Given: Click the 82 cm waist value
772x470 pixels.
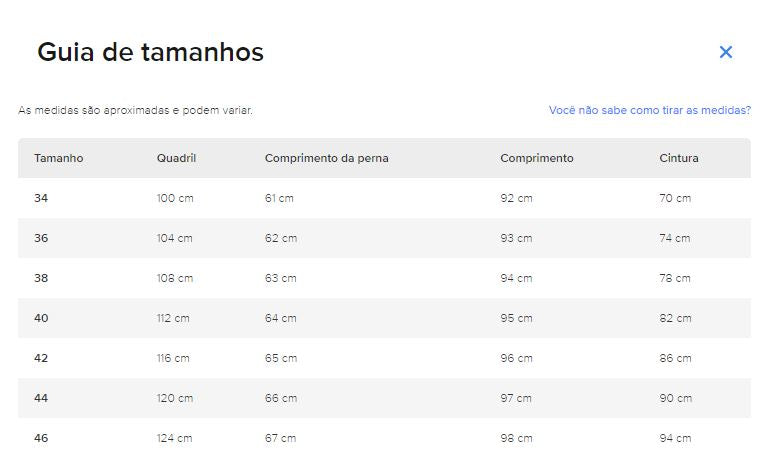Looking at the screenshot, I should tap(676, 318).
